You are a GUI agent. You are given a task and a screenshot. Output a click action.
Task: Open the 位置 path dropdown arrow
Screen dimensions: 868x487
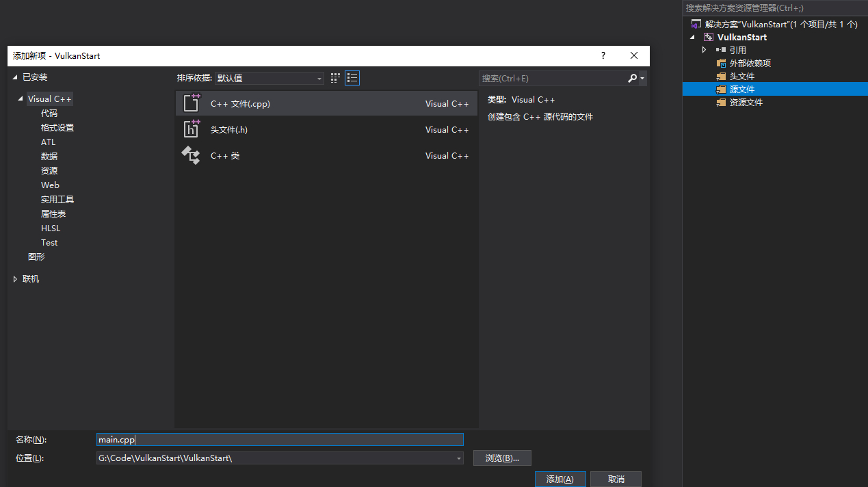pyautogui.click(x=459, y=458)
